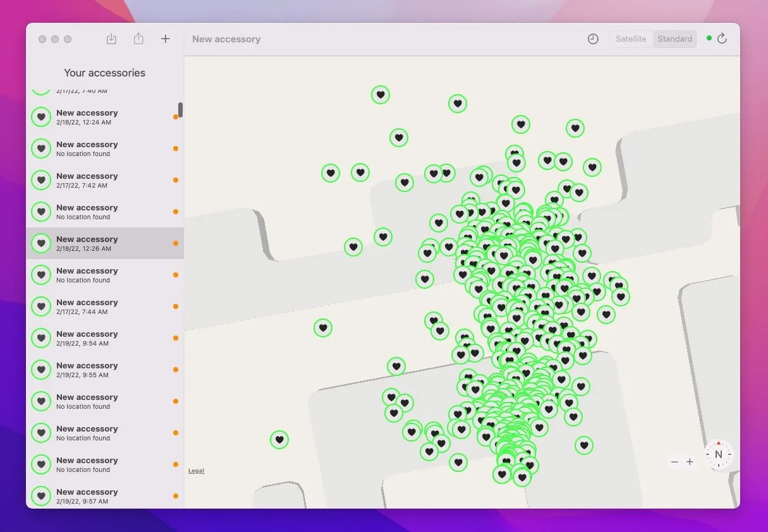Click the compass North indicator

coord(718,454)
